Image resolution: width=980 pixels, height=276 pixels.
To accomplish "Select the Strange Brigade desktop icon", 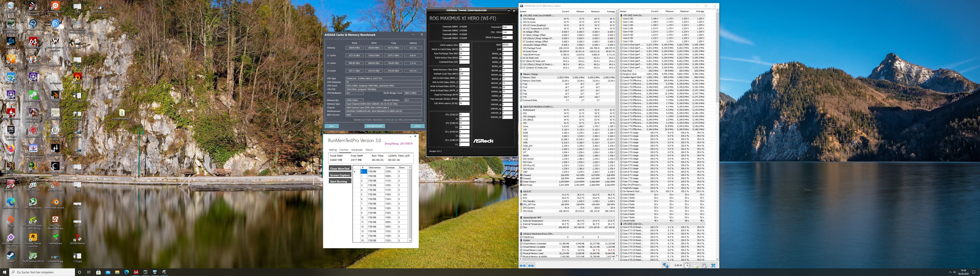I will tap(55, 185).
